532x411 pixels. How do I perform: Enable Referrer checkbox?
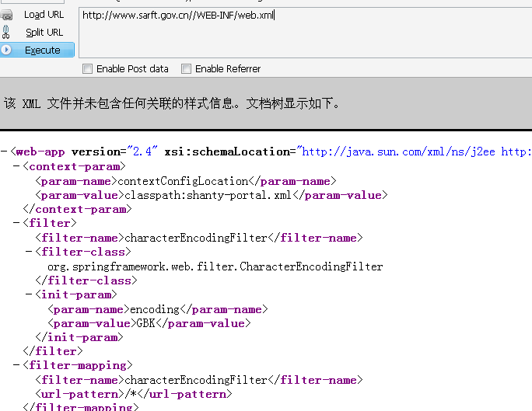pyautogui.click(x=186, y=69)
